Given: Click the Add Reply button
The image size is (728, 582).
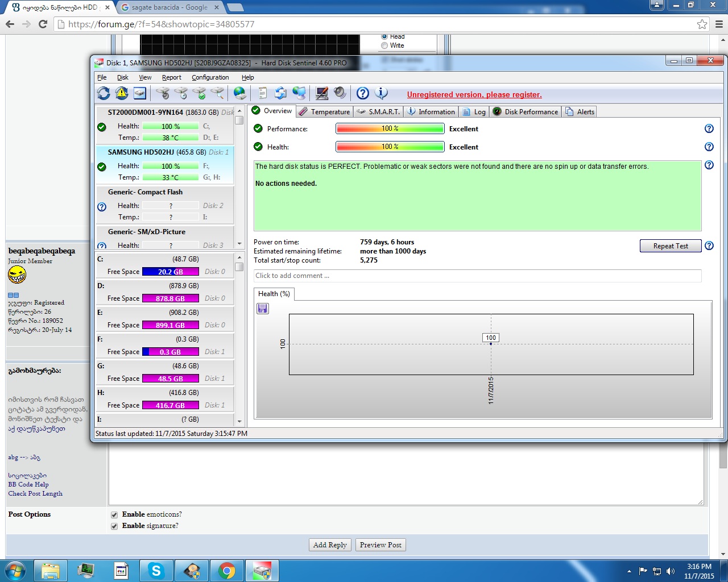Looking at the screenshot, I should [330, 545].
